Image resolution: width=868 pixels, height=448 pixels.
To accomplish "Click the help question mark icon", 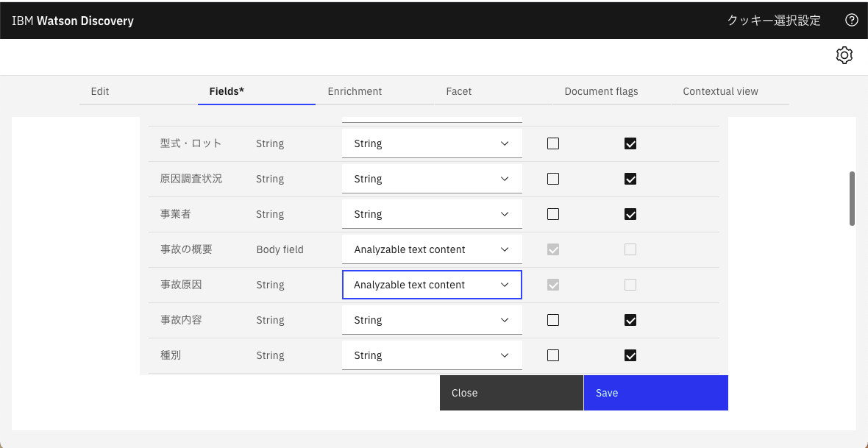I will pyautogui.click(x=852, y=20).
